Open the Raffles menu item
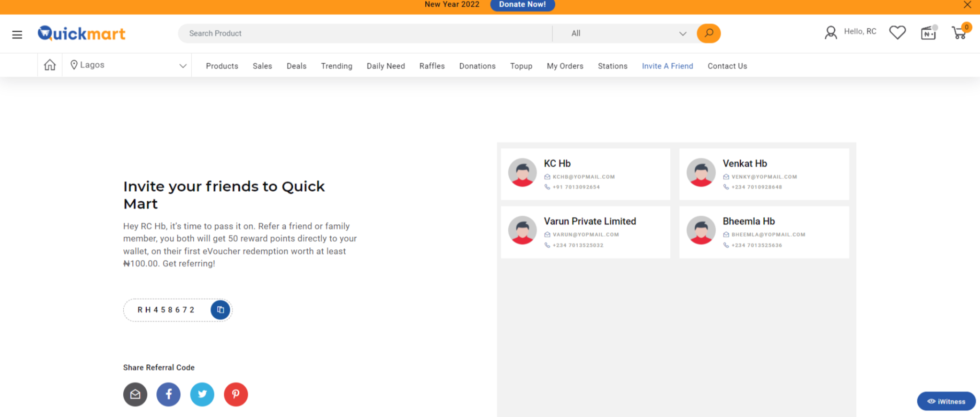This screenshot has height=417, width=980. 432,66
